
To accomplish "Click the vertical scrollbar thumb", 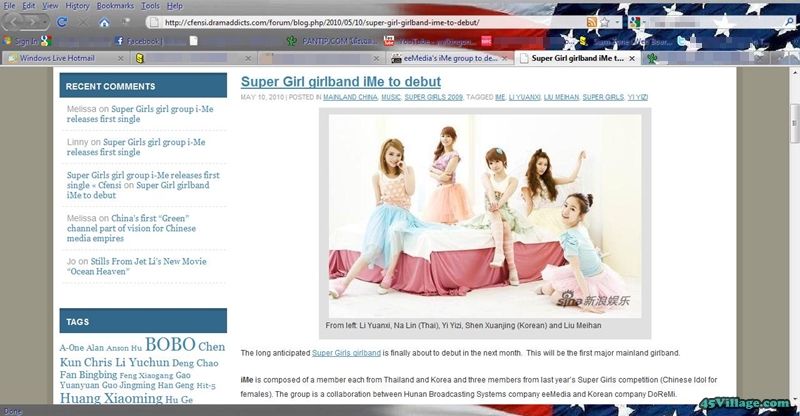I will 794,123.
